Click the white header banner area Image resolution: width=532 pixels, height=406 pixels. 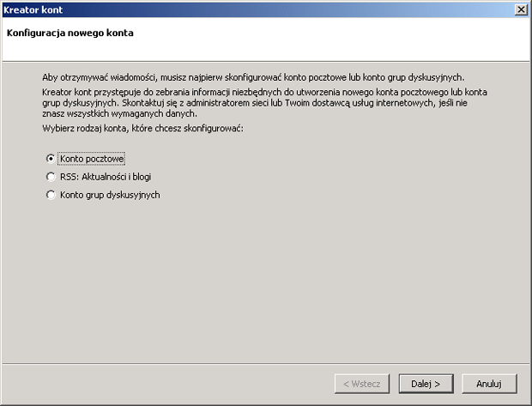pos(343,43)
